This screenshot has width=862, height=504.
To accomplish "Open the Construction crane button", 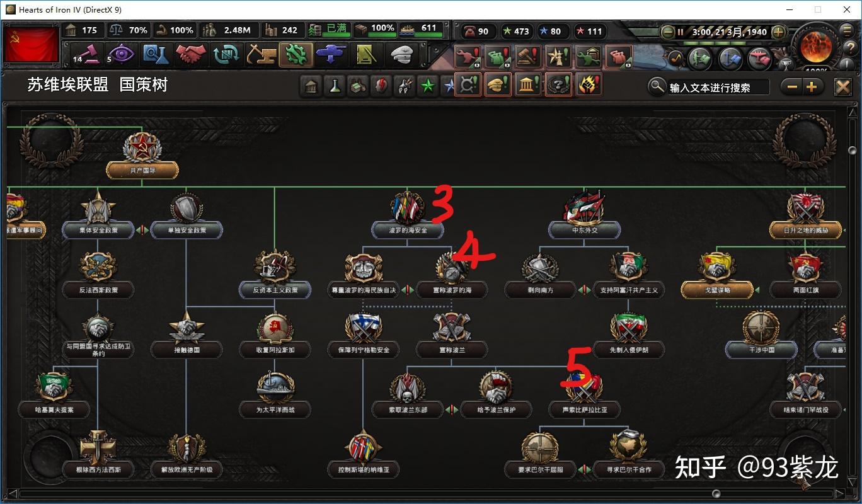I will [x=261, y=54].
